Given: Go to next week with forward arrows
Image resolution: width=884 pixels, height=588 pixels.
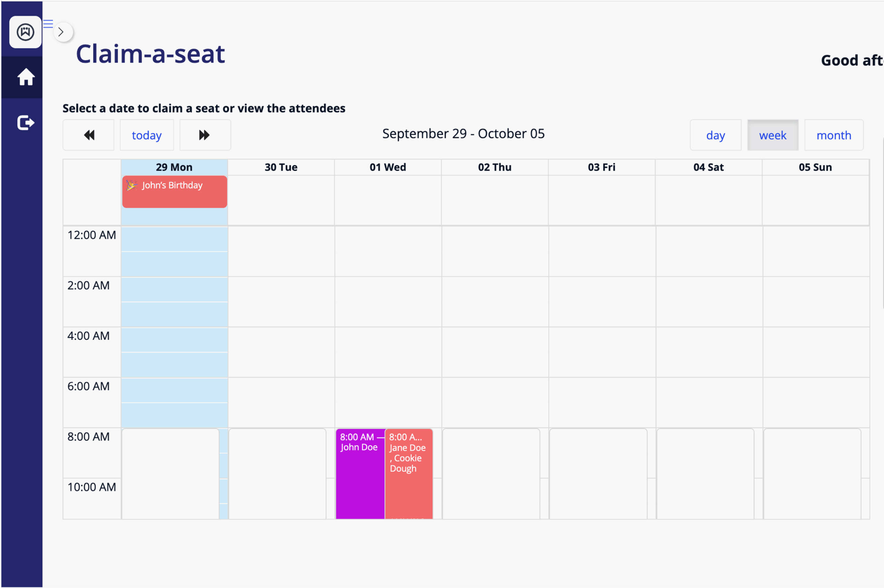Looking at the screenshot, I should point(205,135).
